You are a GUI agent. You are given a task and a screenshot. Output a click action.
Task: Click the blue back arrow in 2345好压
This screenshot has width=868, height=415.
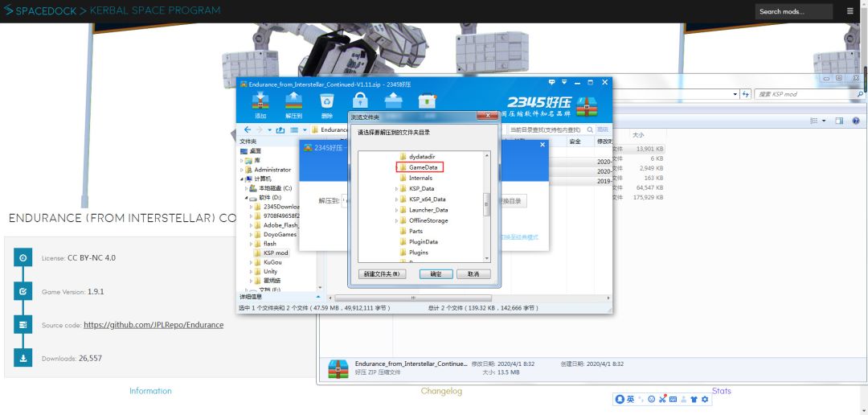[x=248, y=129]
